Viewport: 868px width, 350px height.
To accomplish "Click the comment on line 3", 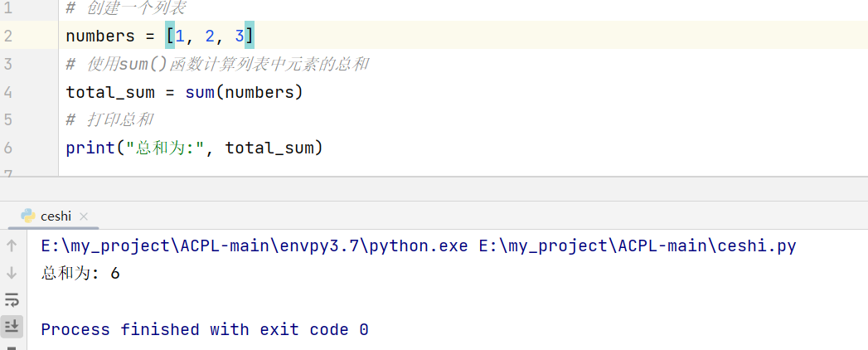I will pyautogui.click(x=216, y=64).
